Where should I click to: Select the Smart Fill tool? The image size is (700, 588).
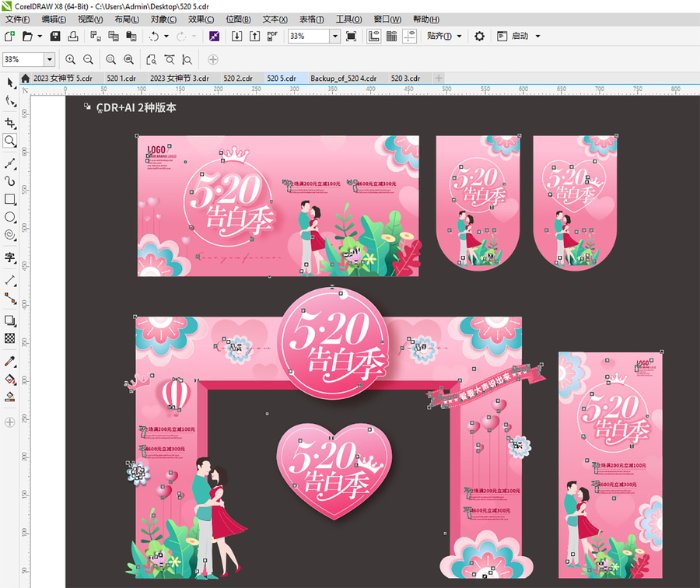tap(10, 397)
